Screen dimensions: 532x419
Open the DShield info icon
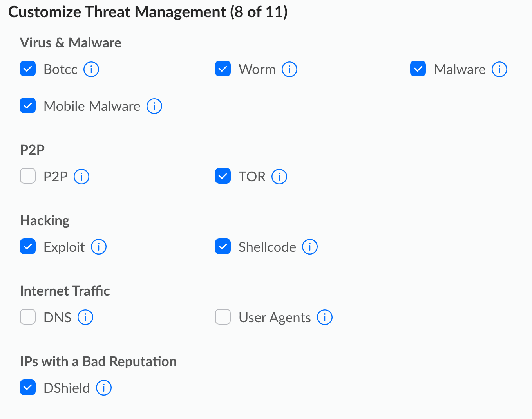coord(104,388)
